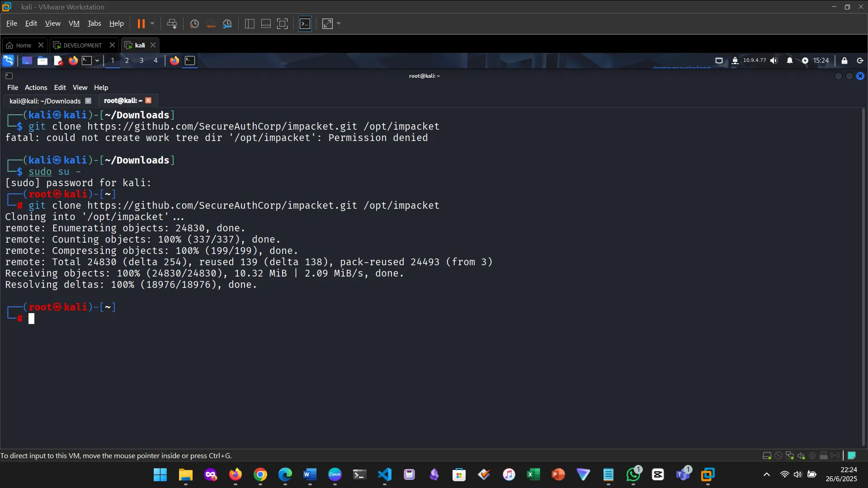This screenshot has height=488, width=868.
Task: Open the text editor icon in Kali panel
Action: [x=58, y=60]
